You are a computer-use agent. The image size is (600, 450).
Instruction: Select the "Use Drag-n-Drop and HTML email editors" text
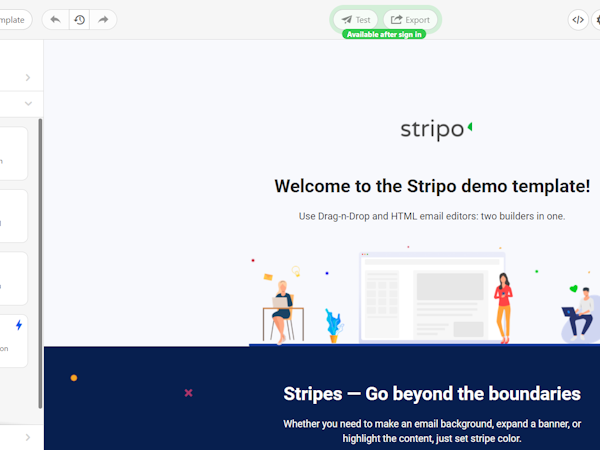coord(432,216)
